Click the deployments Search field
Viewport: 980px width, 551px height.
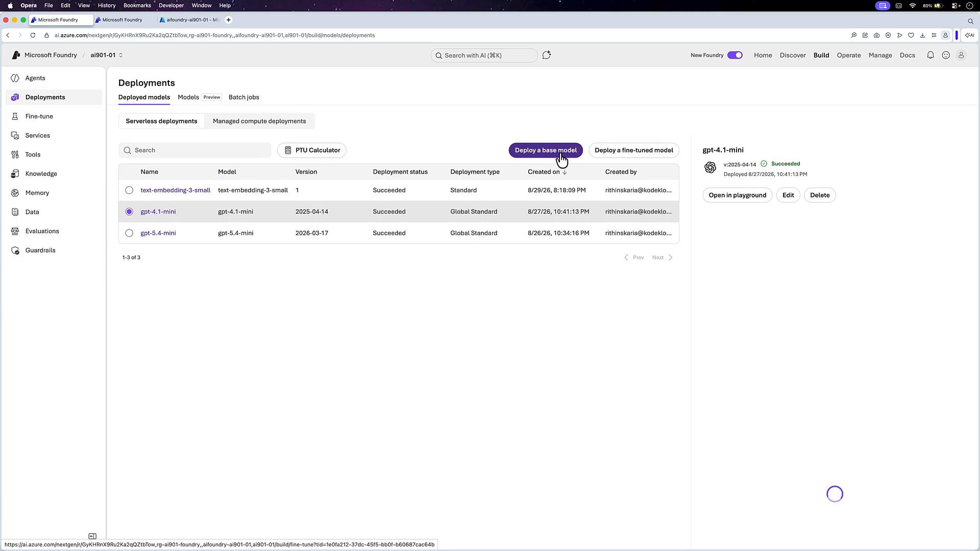click(x=195, y=151)
